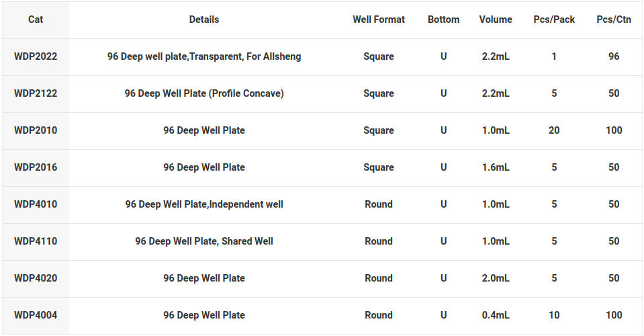Click catalog number WDP2016
644x336 pixels.
(36, 167)
